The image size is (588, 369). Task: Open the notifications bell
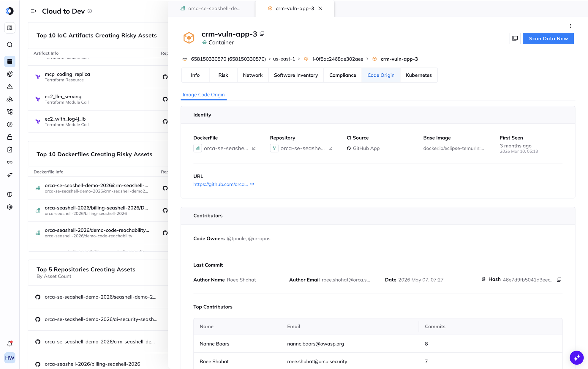click(10, 344)
